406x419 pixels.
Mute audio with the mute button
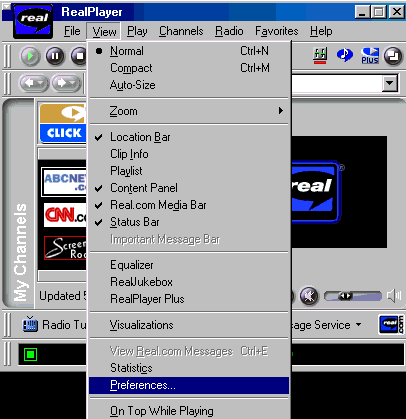309,296
